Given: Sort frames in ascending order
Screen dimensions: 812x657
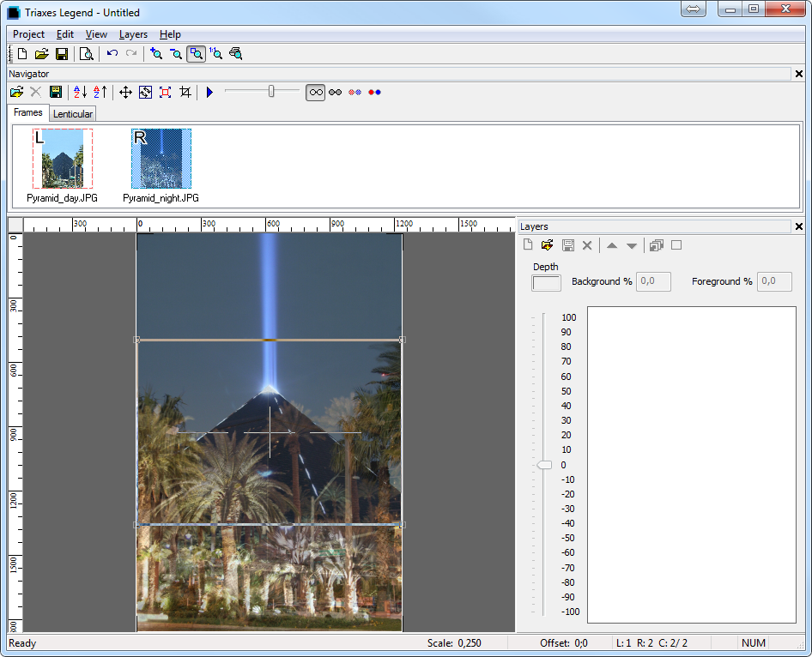Looking at the screenshot, I should 80,92.
